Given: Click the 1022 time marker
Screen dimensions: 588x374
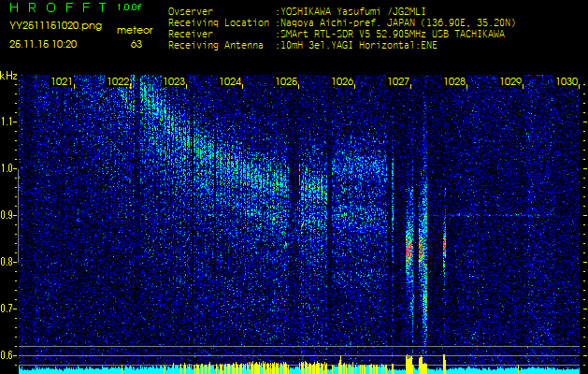Looking at the screenshot, I should 118,81.
